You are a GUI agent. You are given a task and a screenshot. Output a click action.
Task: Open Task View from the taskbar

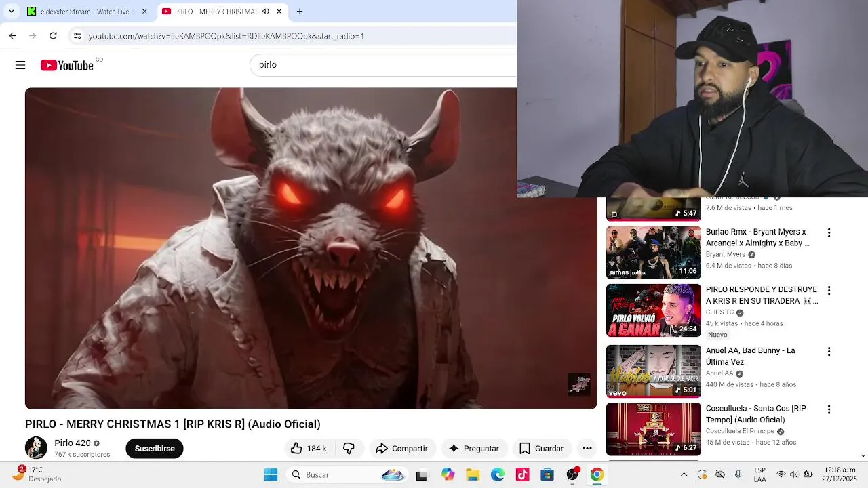[x=421, y=475]
